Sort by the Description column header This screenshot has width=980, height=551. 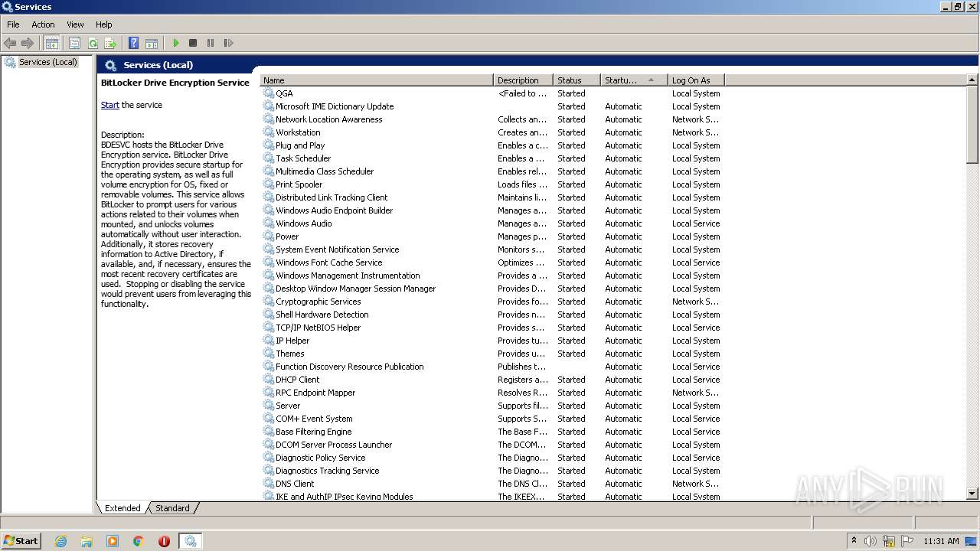(523, 80)
